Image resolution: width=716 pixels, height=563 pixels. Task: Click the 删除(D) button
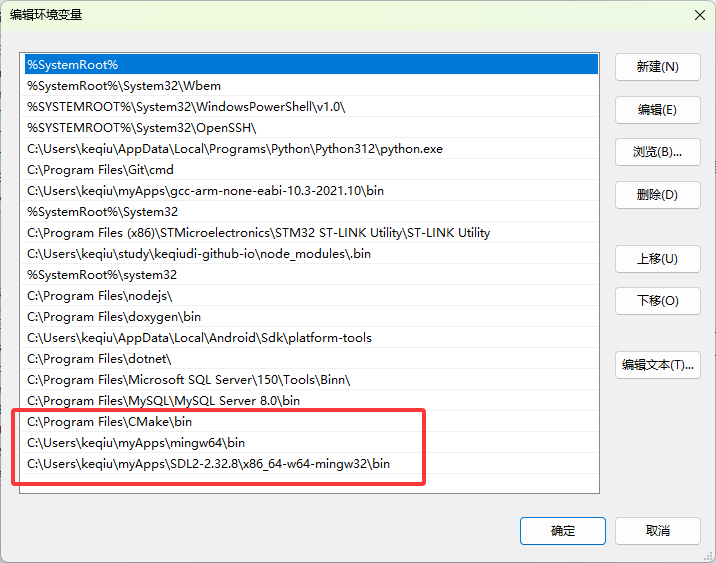657,195
